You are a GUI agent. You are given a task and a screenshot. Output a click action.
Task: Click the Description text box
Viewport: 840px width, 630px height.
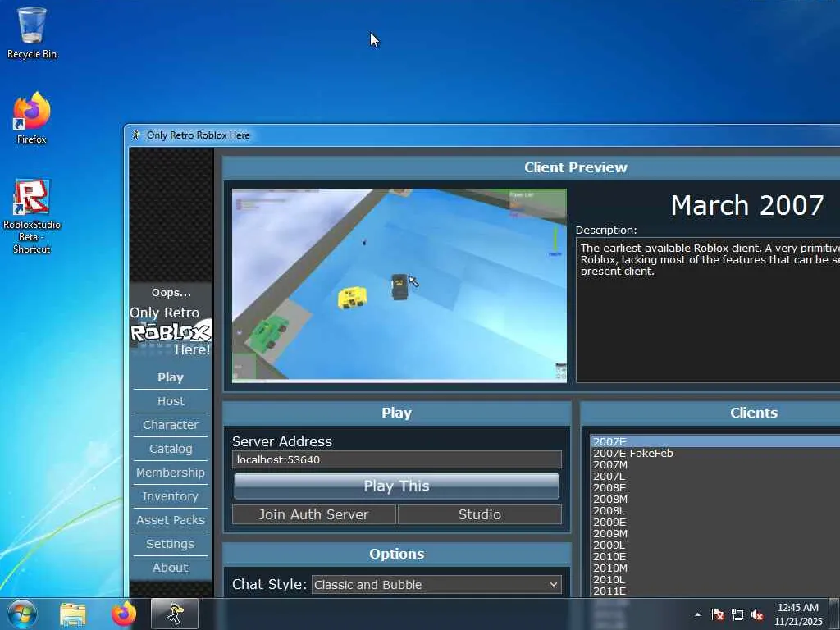pos(708,311)
